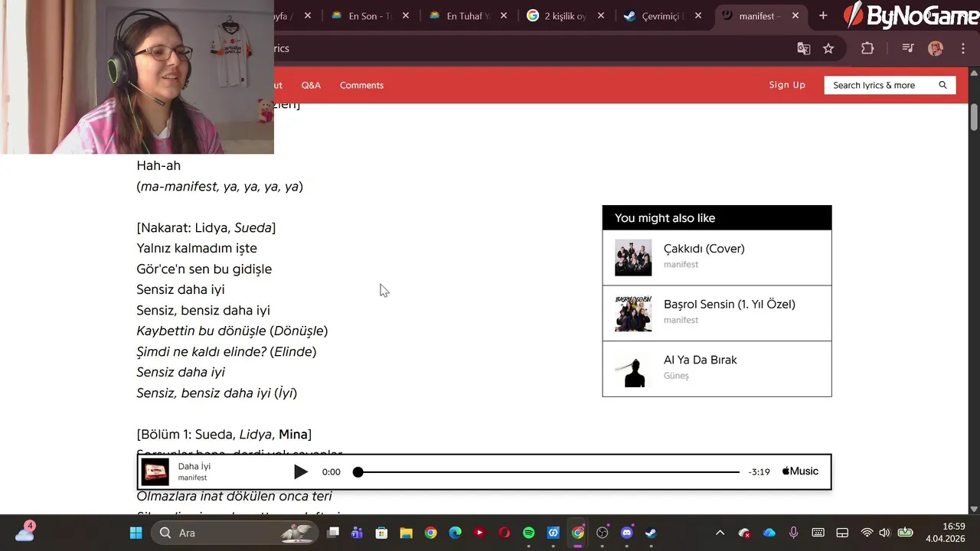Image resolution: width=980 pixels, height=551 pixels.
Task: Open Apple Music link in player
Action: tap(800, 471)
